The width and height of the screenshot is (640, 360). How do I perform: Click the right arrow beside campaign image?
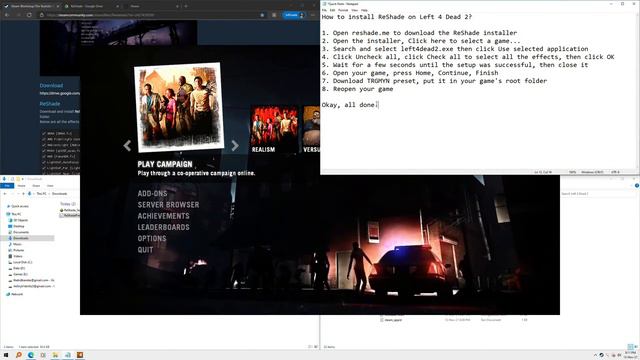point(235,146)
